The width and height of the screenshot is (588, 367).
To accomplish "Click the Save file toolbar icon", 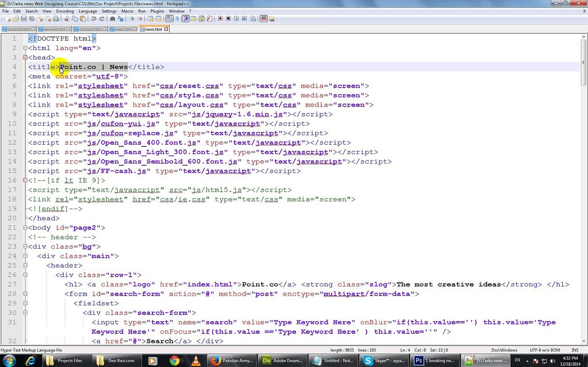I will pos(23,18).
